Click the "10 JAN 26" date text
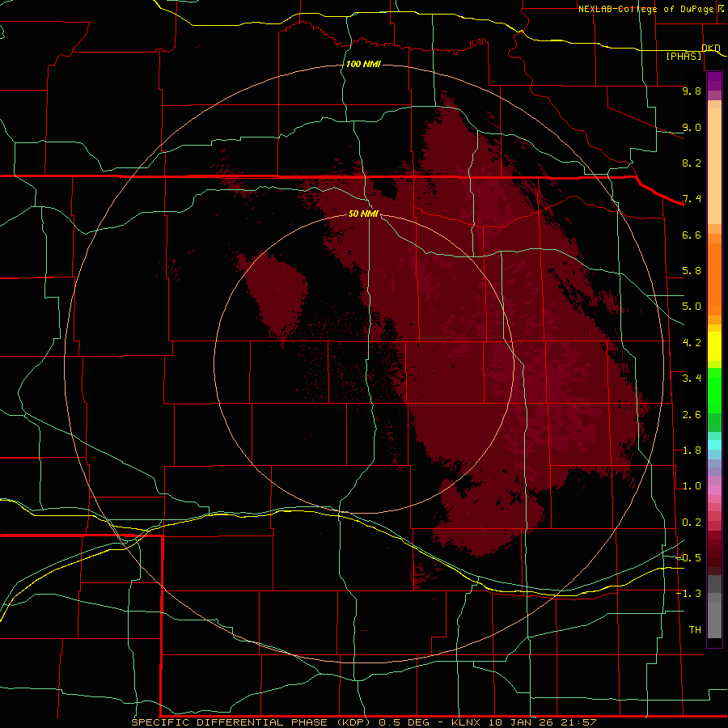Screen dimensions: 728x728 522,722
